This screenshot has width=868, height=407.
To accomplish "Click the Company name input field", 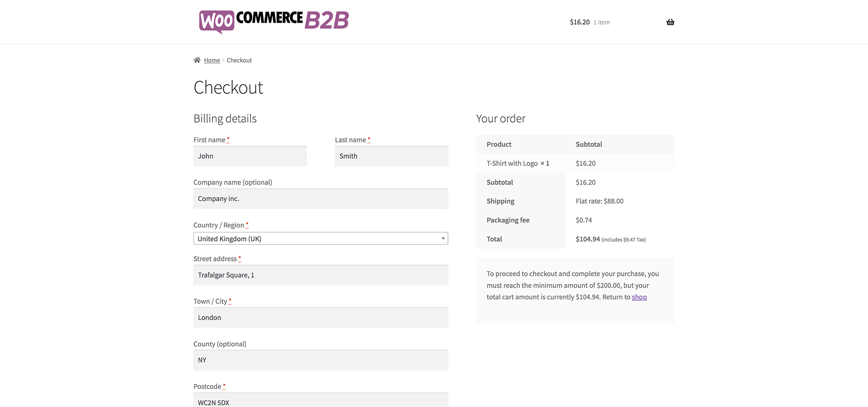I will click(x=321, y=199).
